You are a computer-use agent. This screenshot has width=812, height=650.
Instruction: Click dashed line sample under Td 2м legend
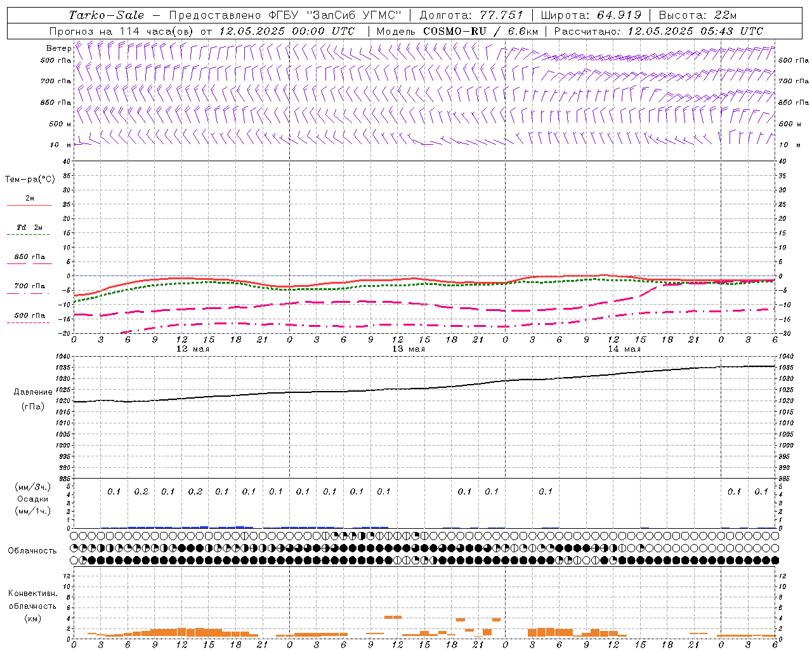coord(29,235)
